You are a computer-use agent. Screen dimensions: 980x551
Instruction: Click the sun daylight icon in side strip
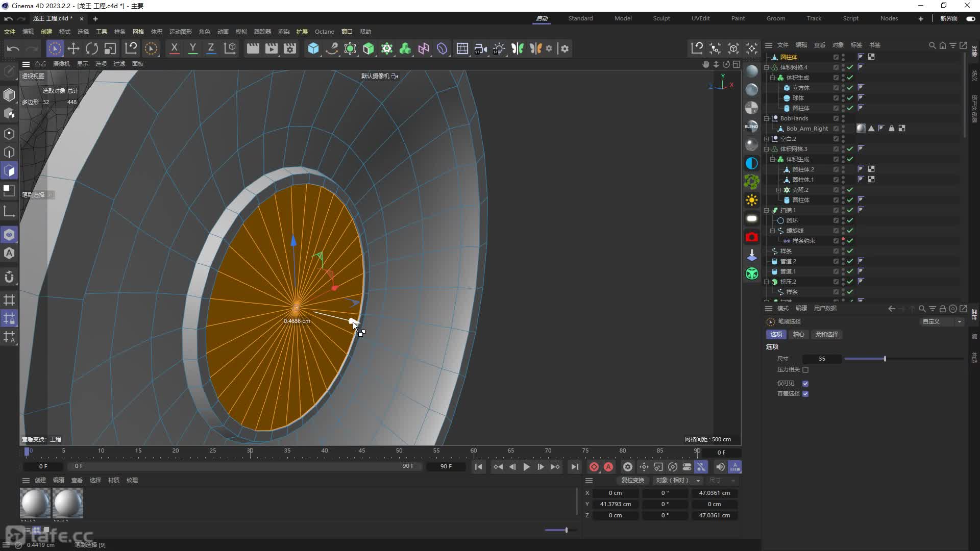click(752, 200)
